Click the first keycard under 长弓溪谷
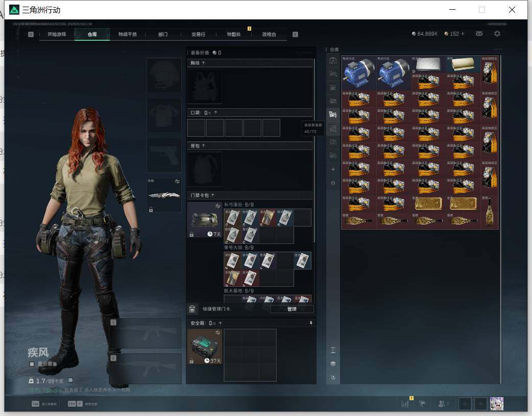 point(233,217)
